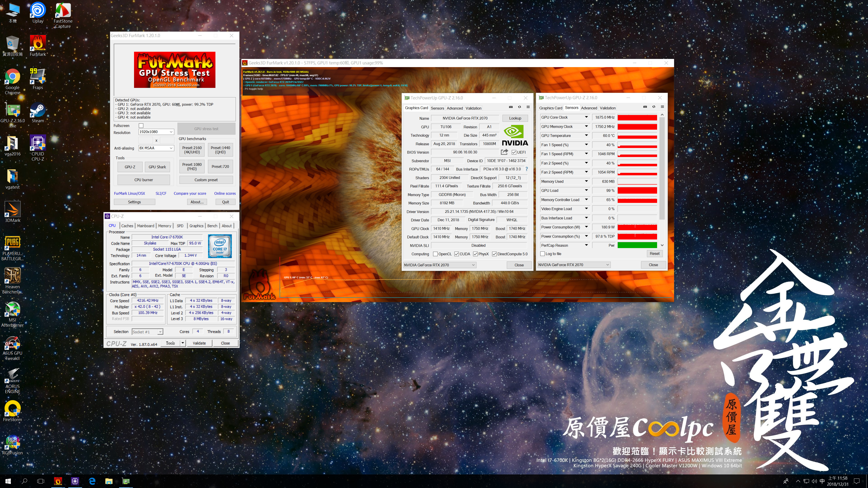Open Windows Start menu
The width and height of the screenshot is (868, 488).
coord(8,481)
